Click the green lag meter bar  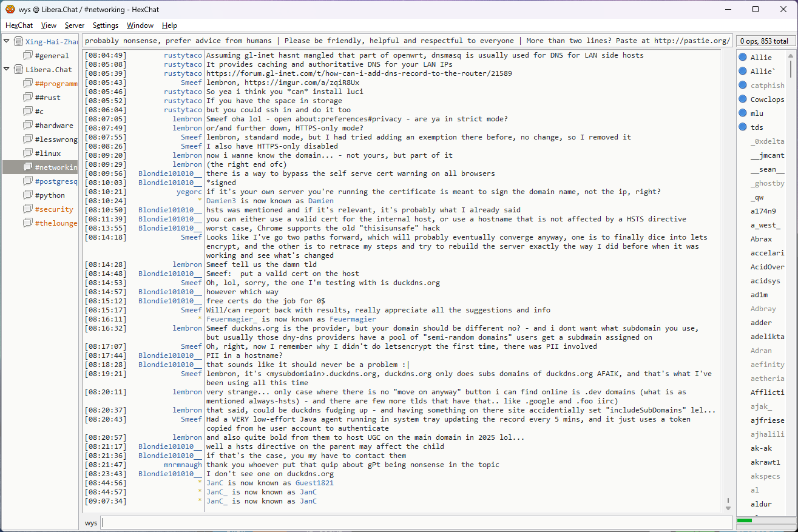[745, 520]
